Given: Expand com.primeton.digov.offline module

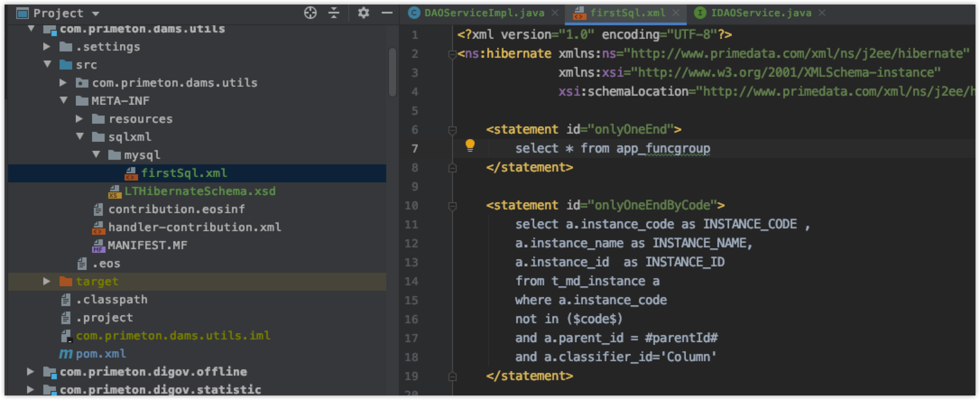Looking at the screenshot, I should pyautogui.click(x=31, y=372).
